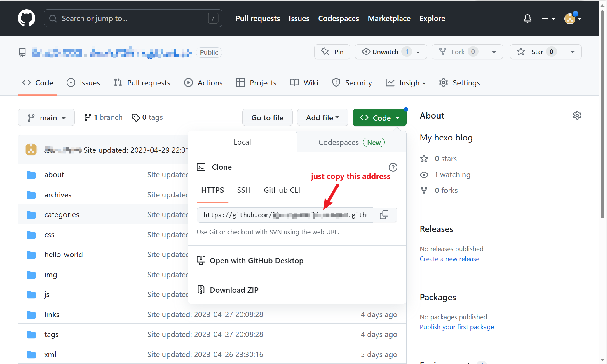
Task: Open GitHub notifications bell icon
Action: click(527, 18)
